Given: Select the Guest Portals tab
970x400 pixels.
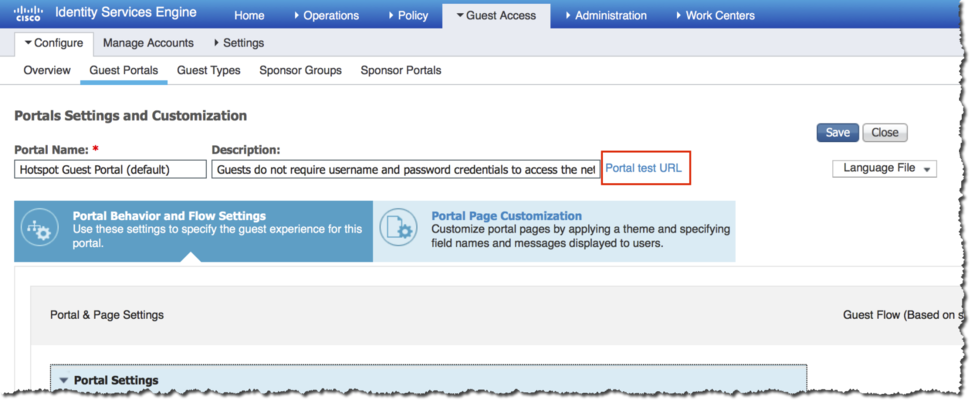Looking at the screenshot, I should tap(124, 70).
